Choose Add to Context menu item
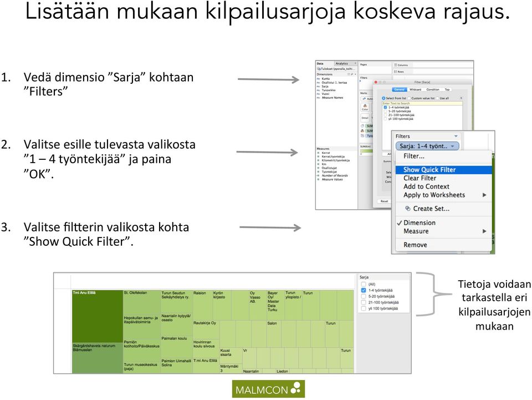Viewport: 532px width, 400px height. pos(444,186)
